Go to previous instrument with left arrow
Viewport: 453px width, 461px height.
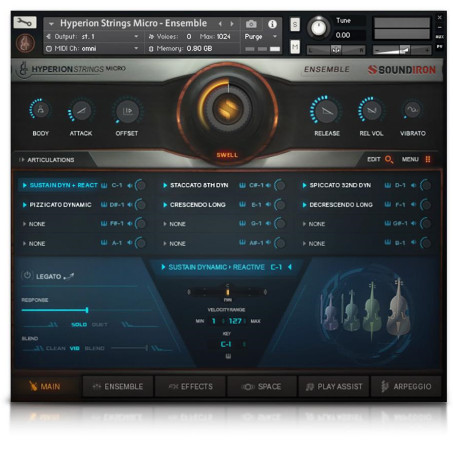pos(220,24)
